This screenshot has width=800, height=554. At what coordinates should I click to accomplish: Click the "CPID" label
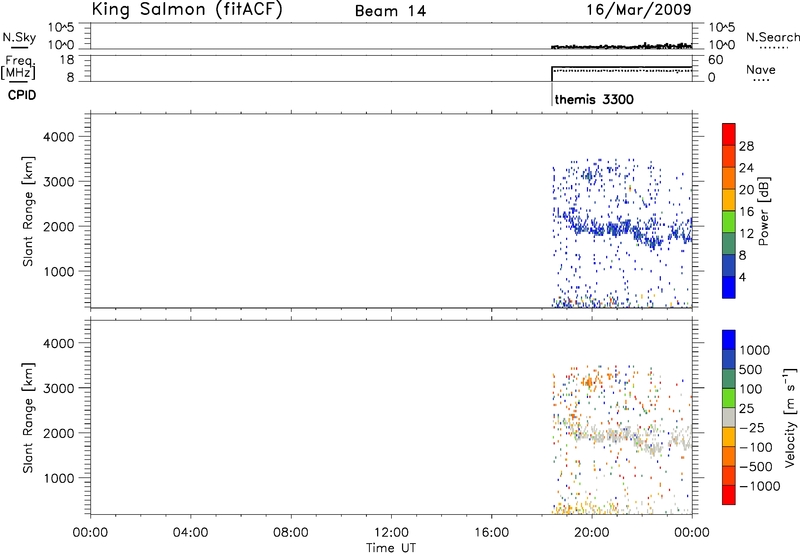22,95
